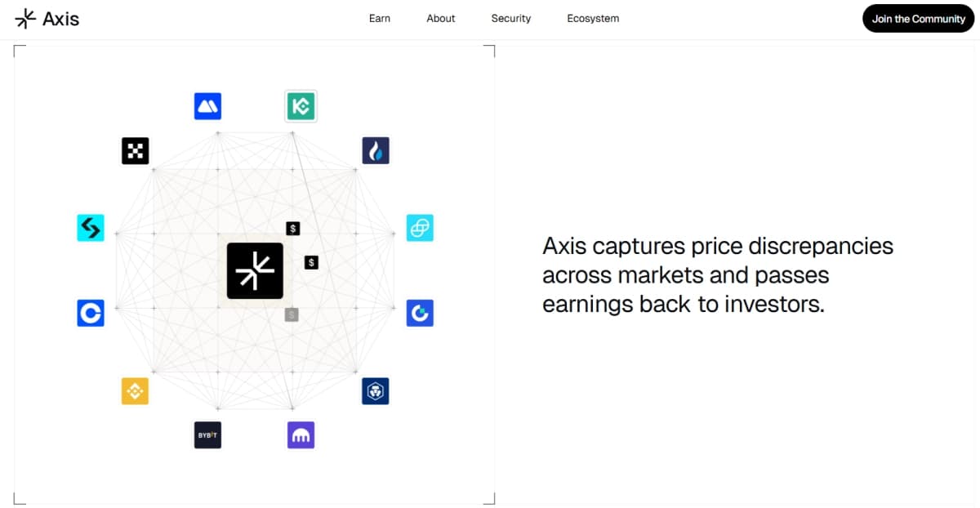Click the OKX checkered icon
This screenshot has height=508, width=980.
tap(135, 150)
